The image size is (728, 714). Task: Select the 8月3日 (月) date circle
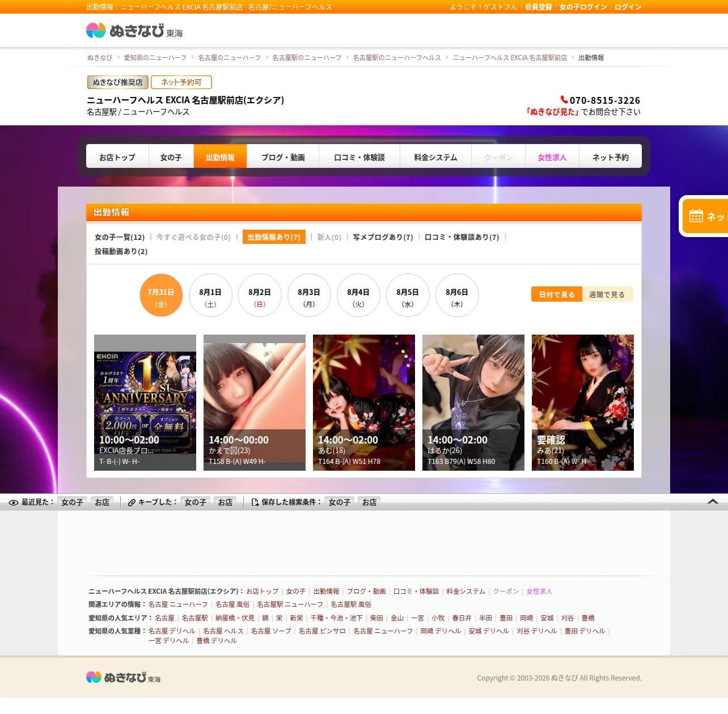pyautogui.click(x=309, y=295)
